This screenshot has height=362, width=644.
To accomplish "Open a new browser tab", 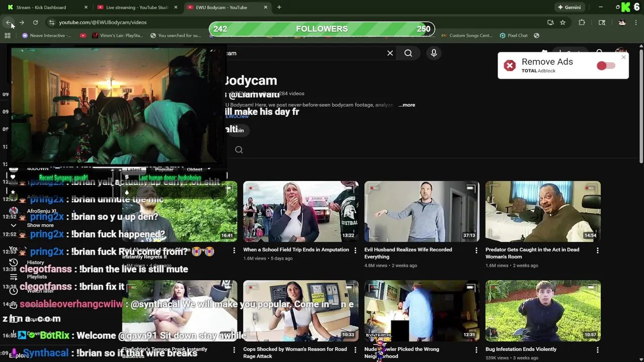I will 279,7.
